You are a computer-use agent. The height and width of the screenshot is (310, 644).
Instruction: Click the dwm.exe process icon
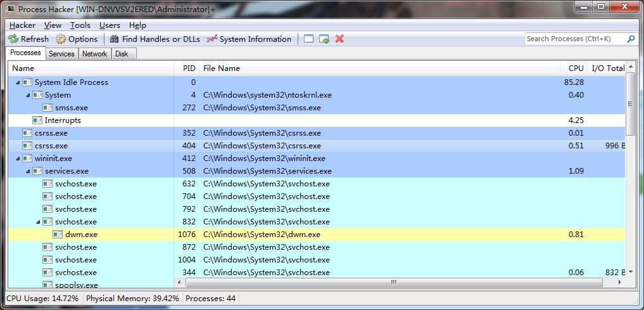[x=58, y=235]
